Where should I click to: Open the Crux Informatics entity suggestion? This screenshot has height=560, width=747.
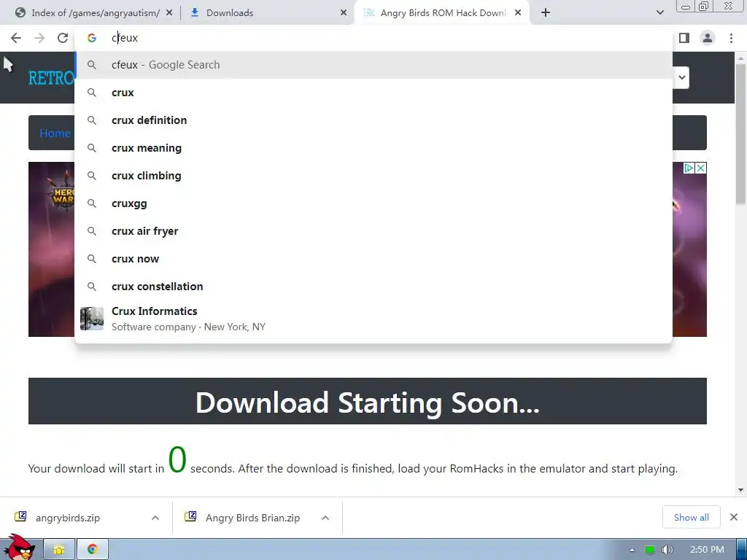coord(373,319)
